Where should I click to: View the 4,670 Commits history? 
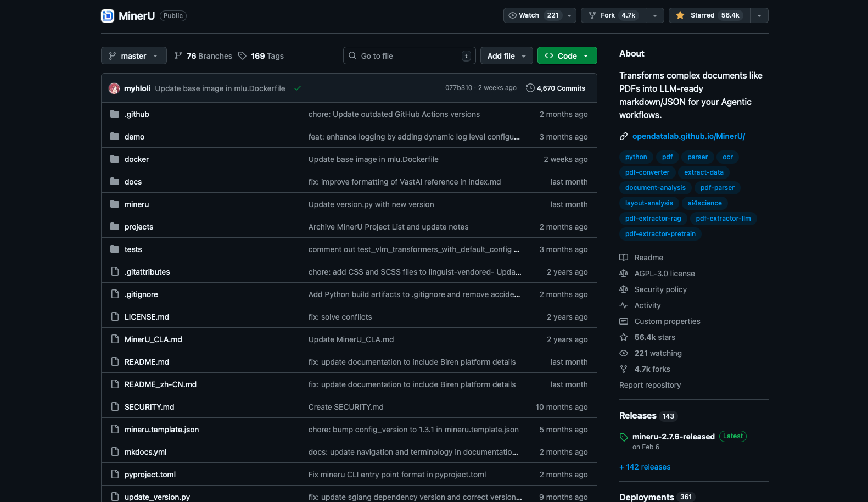click(x=556, y=88)
